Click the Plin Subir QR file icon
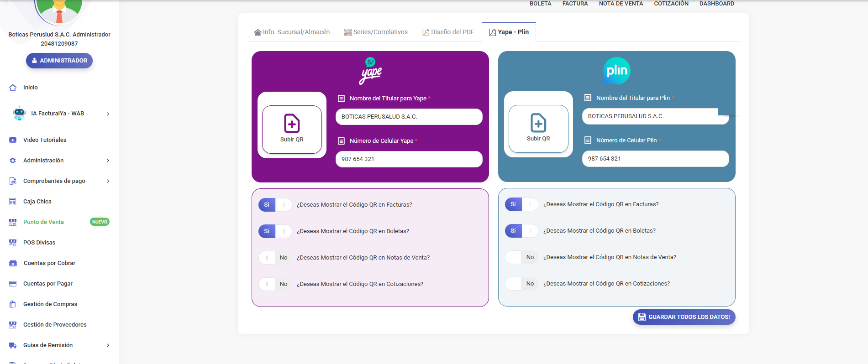 point(538,123)
